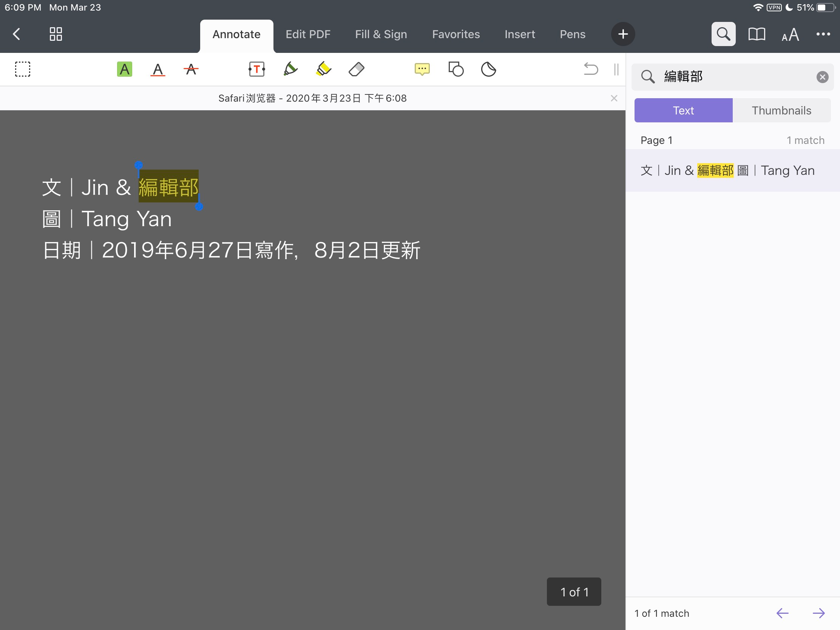The height and width of the screenshot is (630, 840).
Task: Open the three-dots more options menu
Action: [x=823, y=34]
